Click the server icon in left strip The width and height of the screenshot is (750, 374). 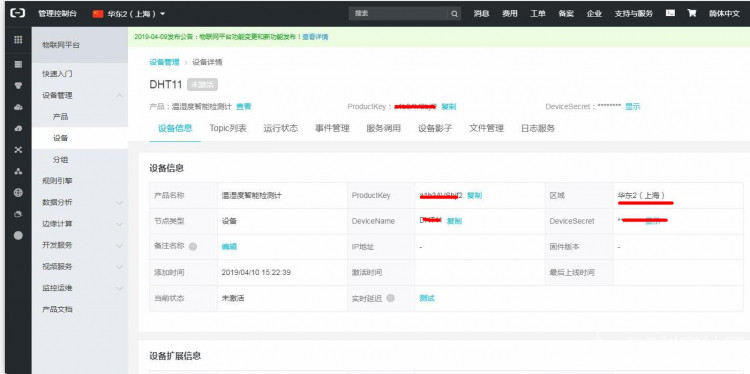[x=18, y=64]
